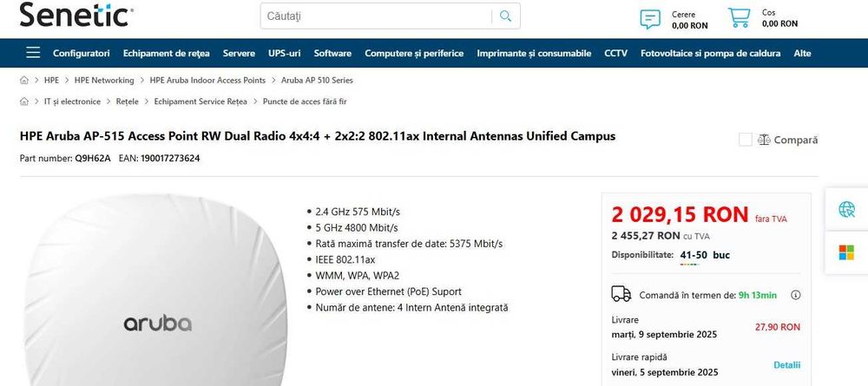The width and height of the screenshot is (868, 386).
Task: Click the globe icon on right sidebar
Action: click(x=846, y=209)
